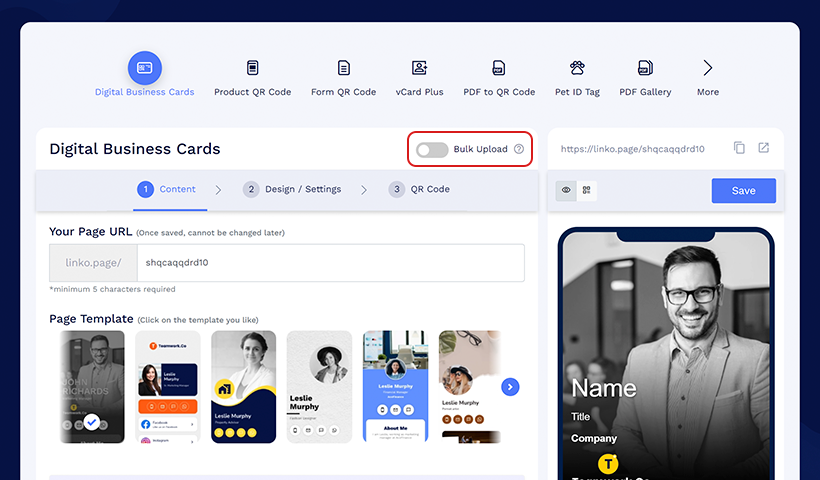Image resolution: width=820 pixels, height=480 pixels.
Task: Select the navy and yellow template
Action: [x=244, y=387]
